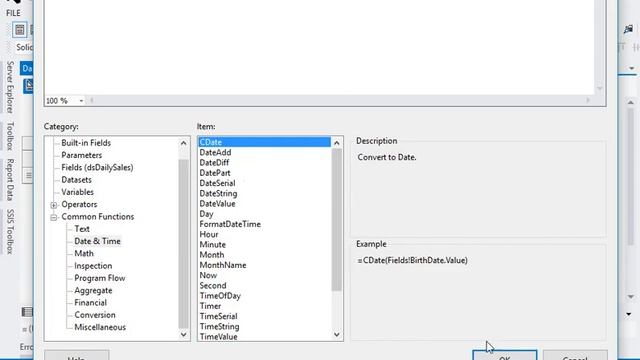Open the FILE menu in Visual Studio

[13, 13]
